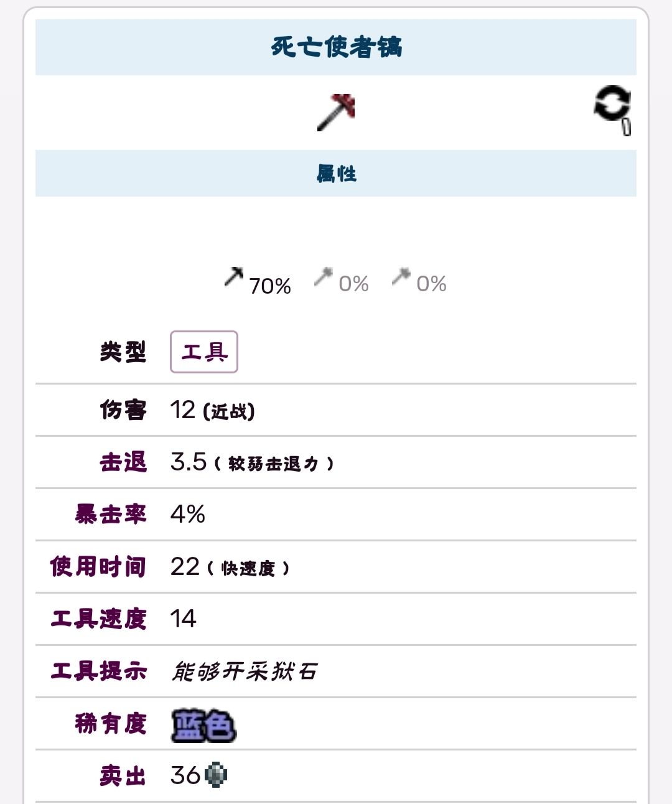Click the pickaxe power icon beside 70%
This screenshot has width=672, height=804.
[x=234, y=277]
